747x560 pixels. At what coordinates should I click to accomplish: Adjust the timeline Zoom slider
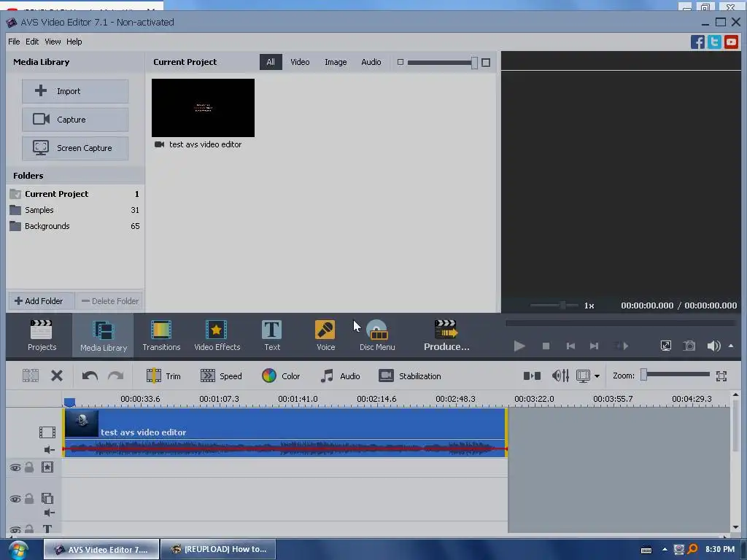click(x=676, y=376)
